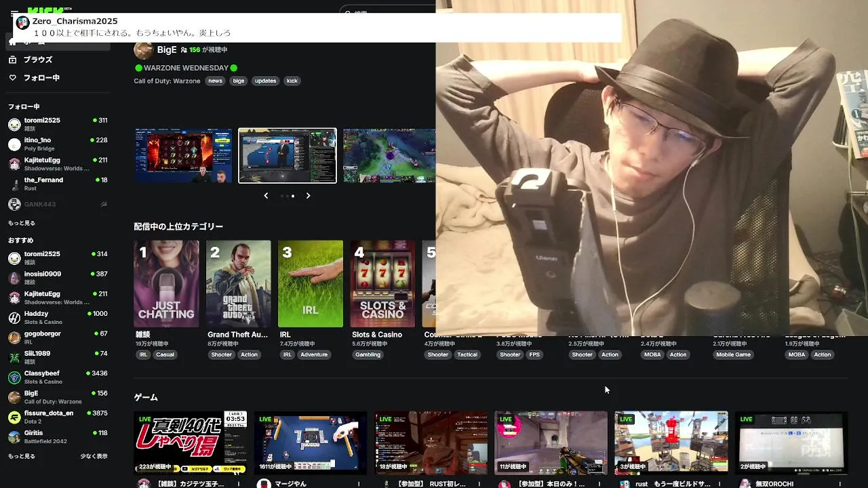
Task: Select the kick tag
Action: [x=292, y=81]
